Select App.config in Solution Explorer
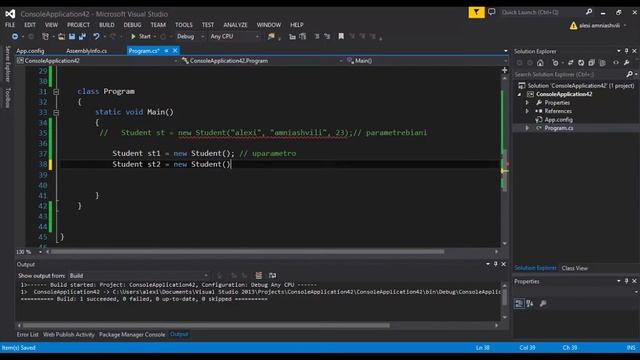 point(558,120)
